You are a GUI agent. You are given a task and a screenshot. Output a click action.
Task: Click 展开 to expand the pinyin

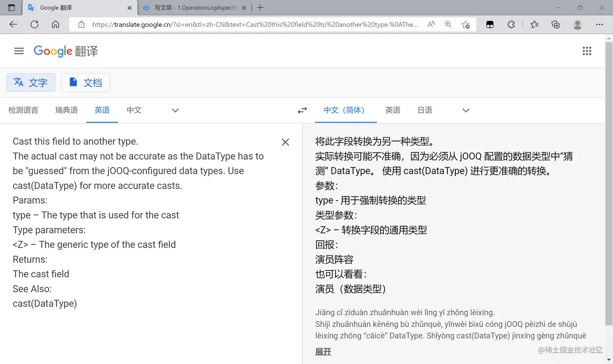[x=323, y=352]
